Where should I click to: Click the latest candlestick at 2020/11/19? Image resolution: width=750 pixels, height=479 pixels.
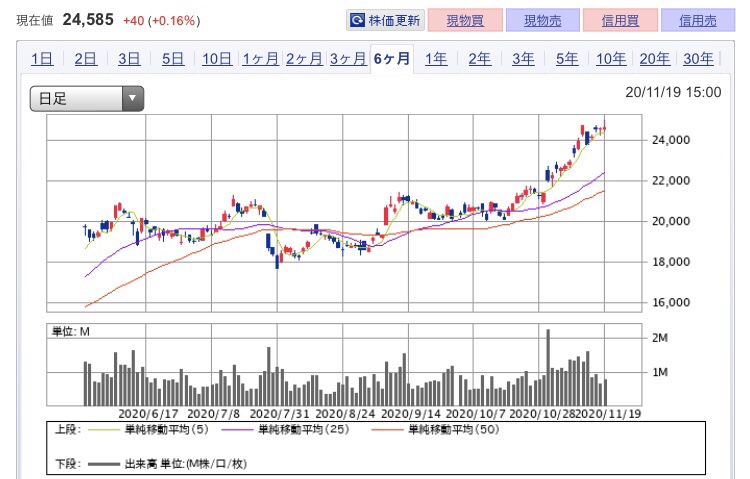(x=605, y=126)
